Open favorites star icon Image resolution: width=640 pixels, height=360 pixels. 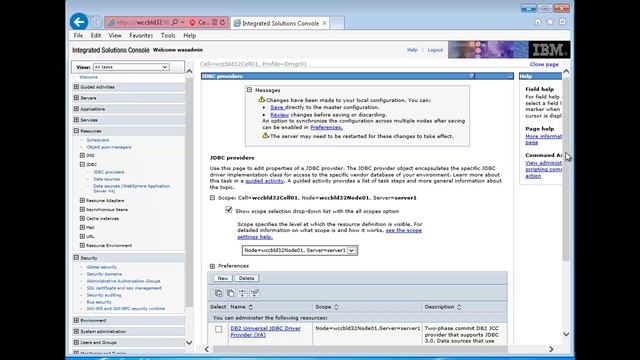(x=550, y=22)
